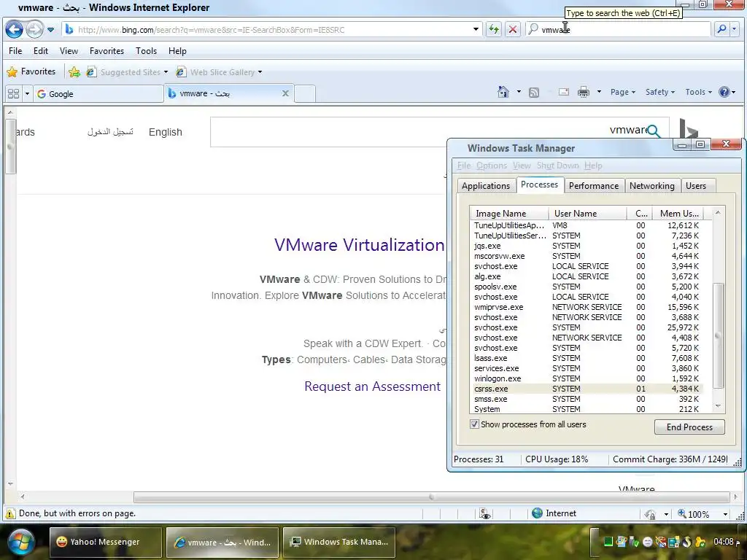Open the Favorites star button panel
The width and height of the screenshot is (747, 560).
(31, 71)
